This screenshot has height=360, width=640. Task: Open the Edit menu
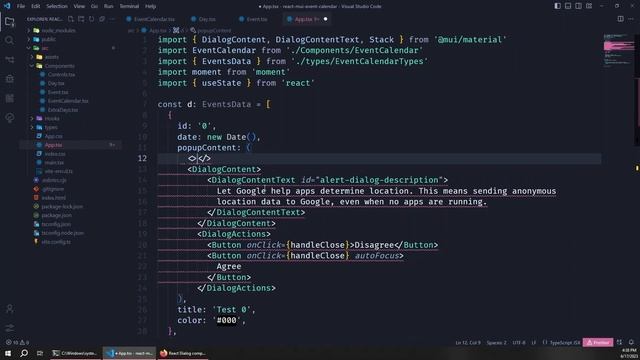click(x=36, y=6)
